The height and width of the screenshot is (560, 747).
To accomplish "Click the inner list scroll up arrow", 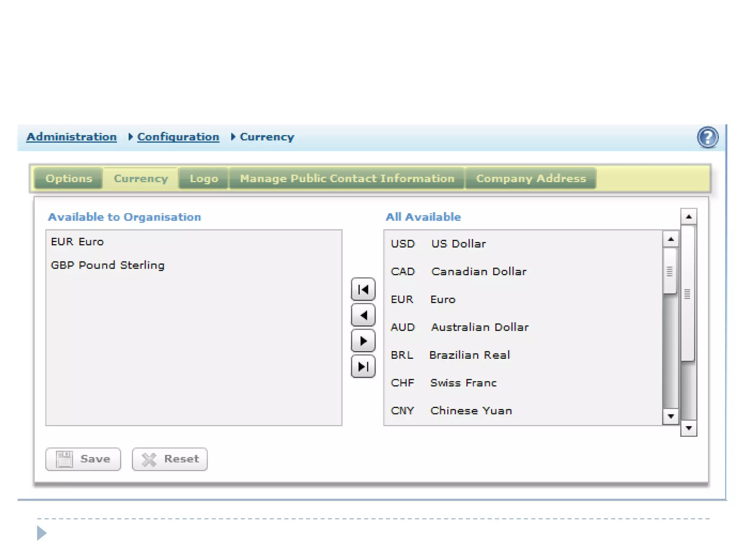I will (x=670, y=239).
